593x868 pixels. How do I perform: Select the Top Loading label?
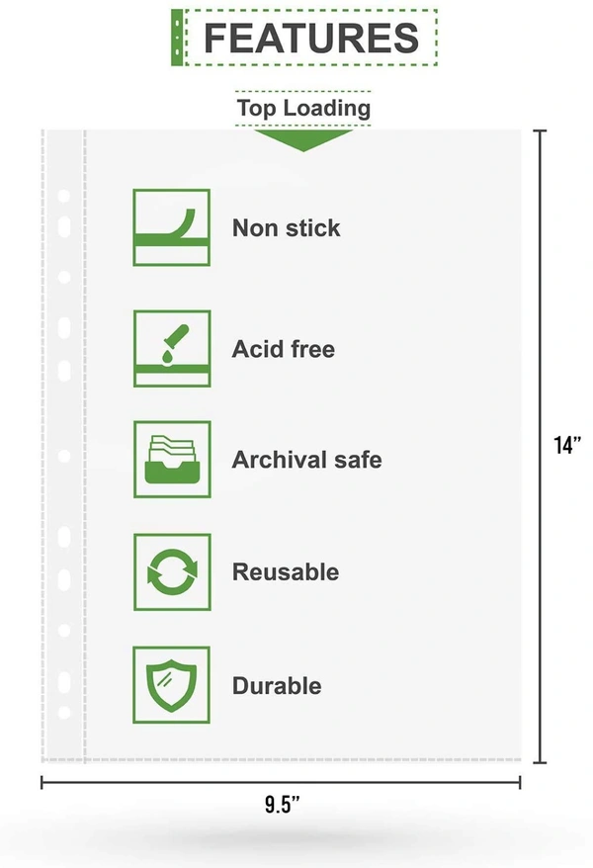click(x=303, y=108)
